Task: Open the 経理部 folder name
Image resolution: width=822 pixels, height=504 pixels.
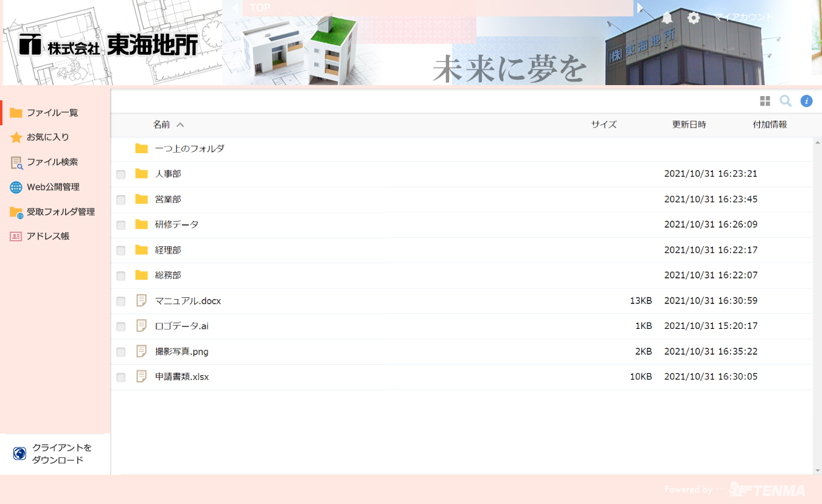Action: 168,250
